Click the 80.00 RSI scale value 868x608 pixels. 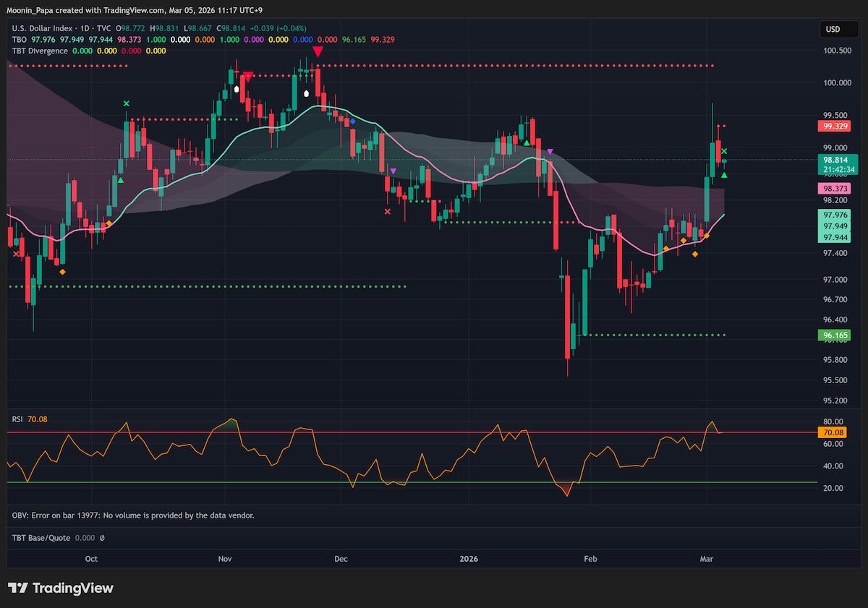[833, 421]
